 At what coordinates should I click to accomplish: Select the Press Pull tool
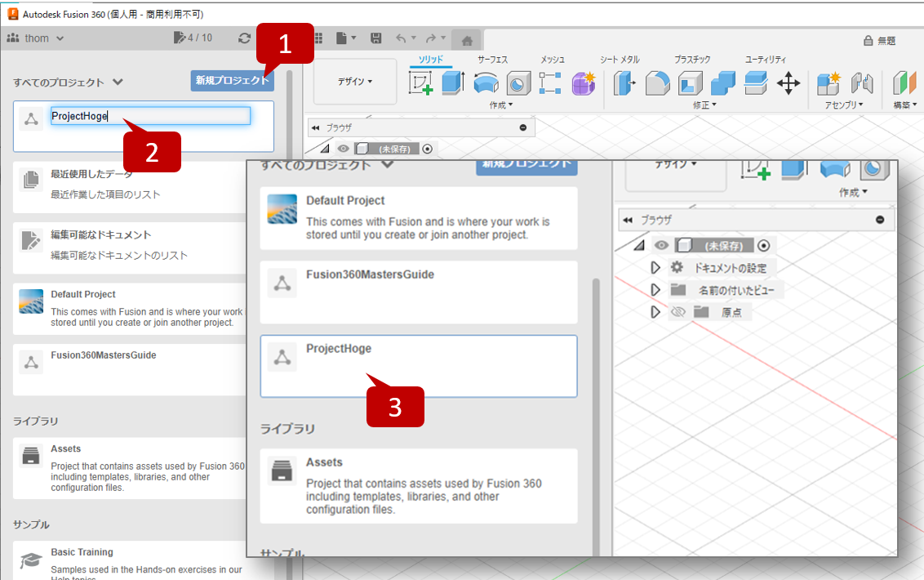click(x=624, y=83)
